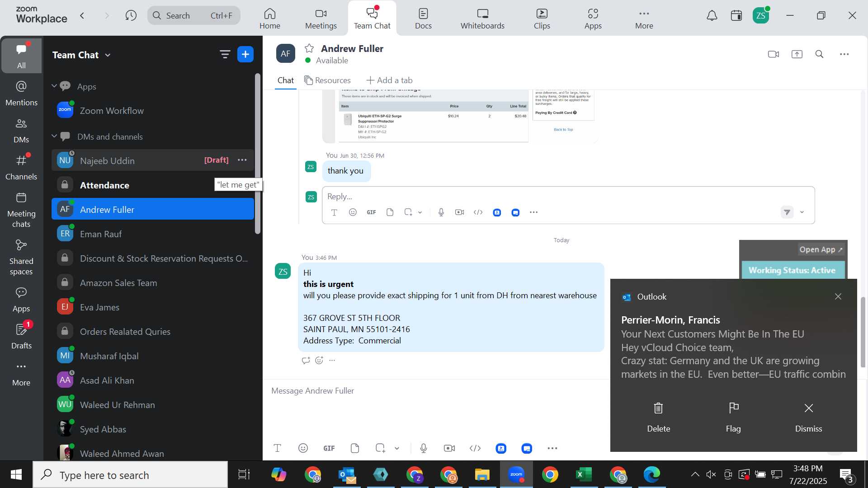Open the Eman Rauf chat

tap(153, 234)
